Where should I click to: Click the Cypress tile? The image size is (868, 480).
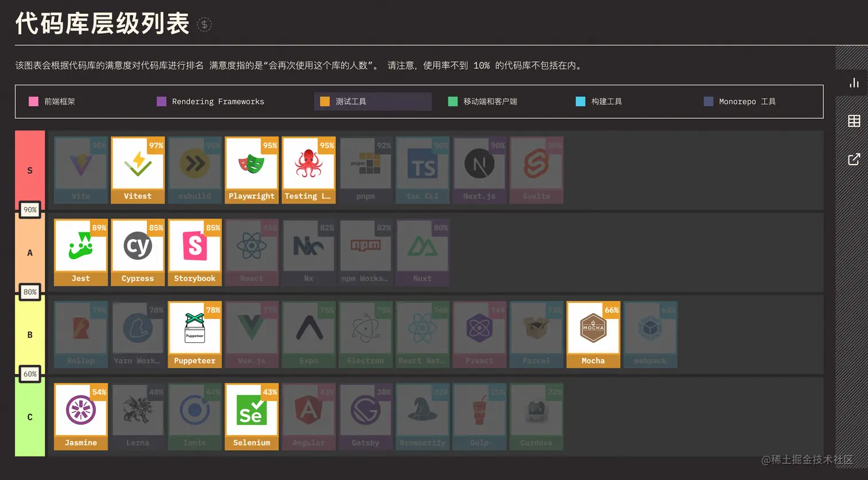coord(138,252)
